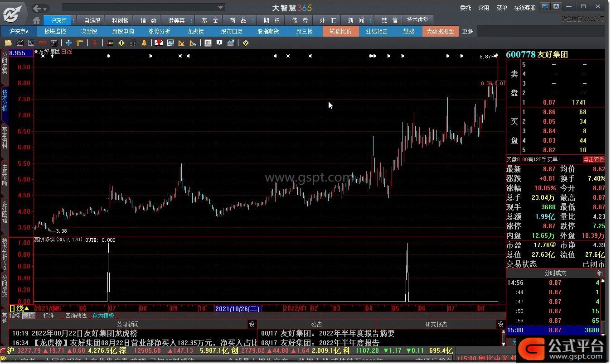Select the 分时成交 side tab
The image size is (611, 364).
[5, 287]
